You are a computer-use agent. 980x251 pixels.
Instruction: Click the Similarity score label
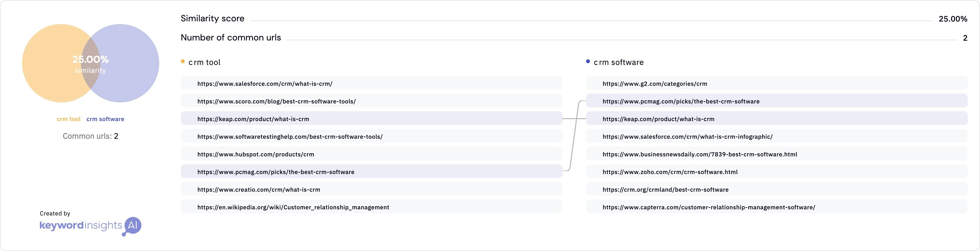click(213, 18)
